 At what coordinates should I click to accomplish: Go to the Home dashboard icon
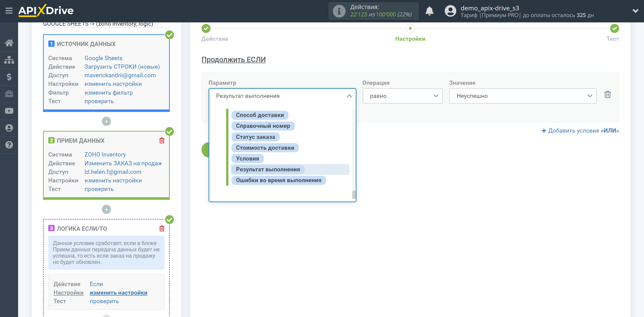pos(9,43)
